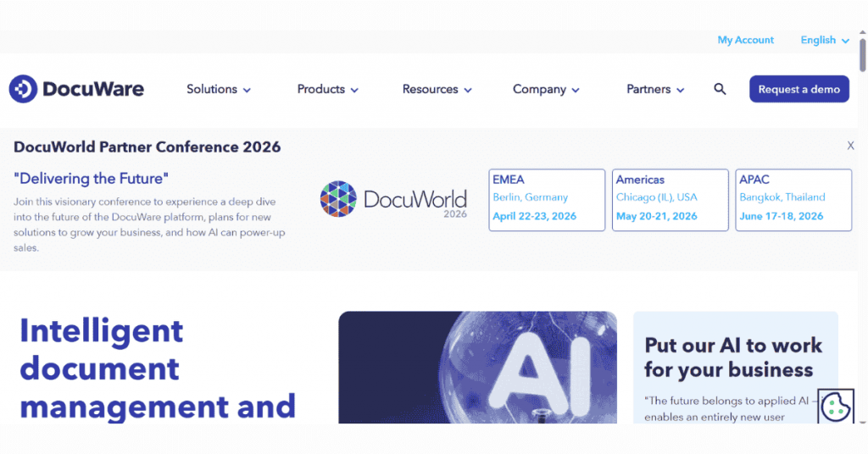
Task: Click "Put our AI to work" heading
Action: coord(733,357)
